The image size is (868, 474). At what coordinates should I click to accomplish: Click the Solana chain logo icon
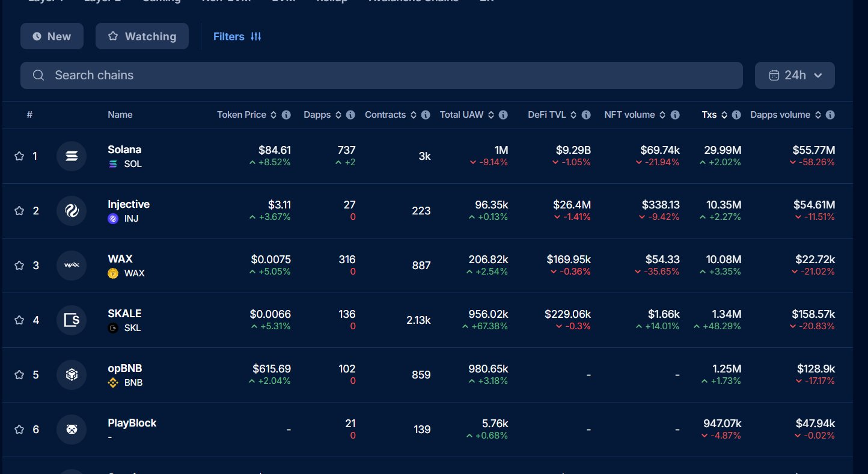click(x=72, y=156)
